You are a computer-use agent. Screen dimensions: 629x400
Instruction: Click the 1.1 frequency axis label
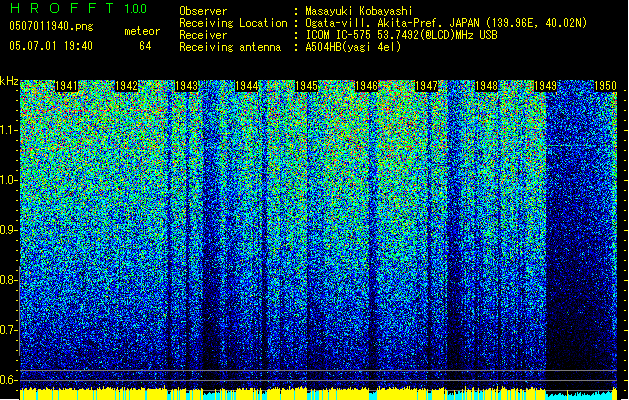click(8, 130)
